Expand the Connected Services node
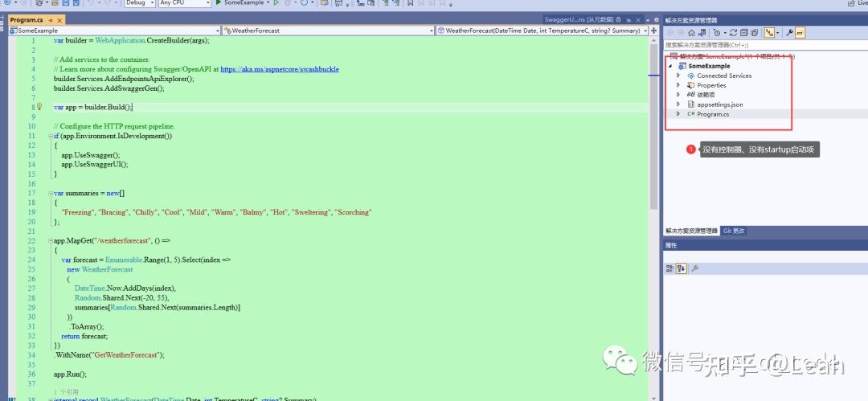The image size is (868, 401). tap(678, 76)
